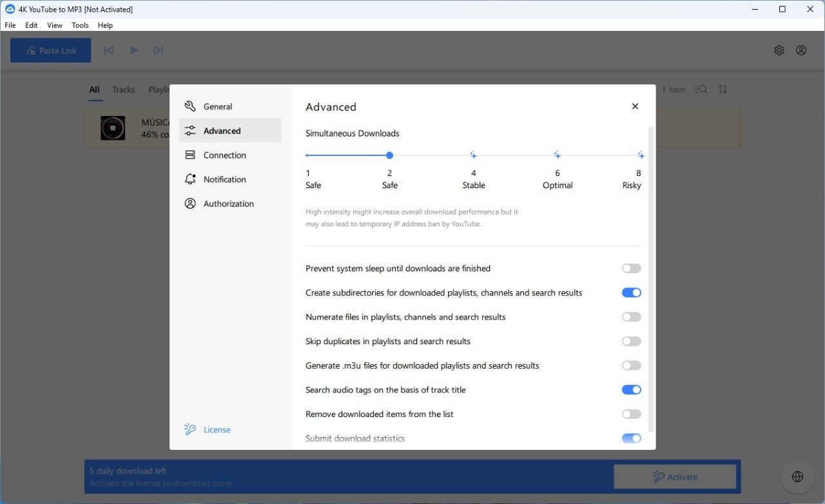Disable create subdirectories toggle
The image size is (825, 504).
[x=632, y=293]
